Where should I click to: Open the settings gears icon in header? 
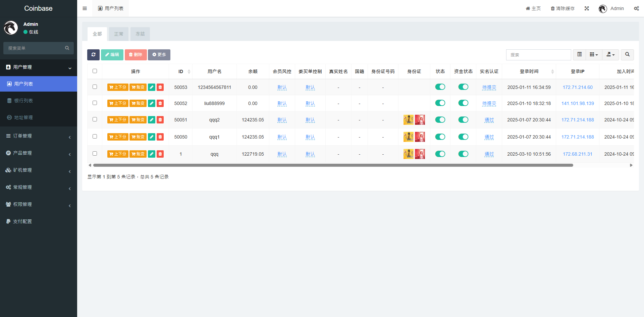click(636, 8)
